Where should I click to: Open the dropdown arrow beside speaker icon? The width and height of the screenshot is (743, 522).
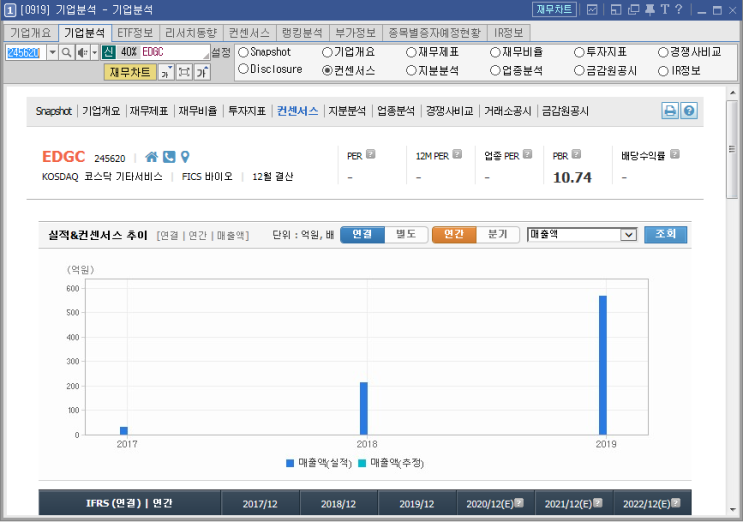tap(94, 53)
